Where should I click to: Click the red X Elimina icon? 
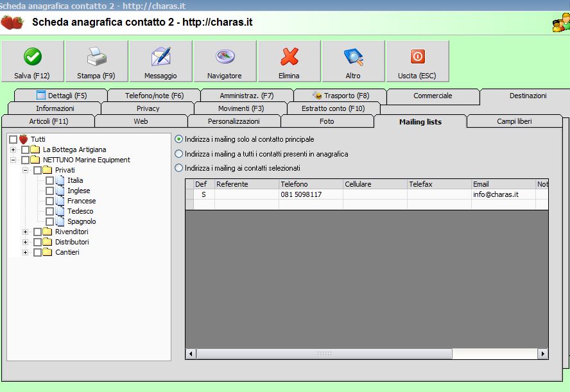289,56
